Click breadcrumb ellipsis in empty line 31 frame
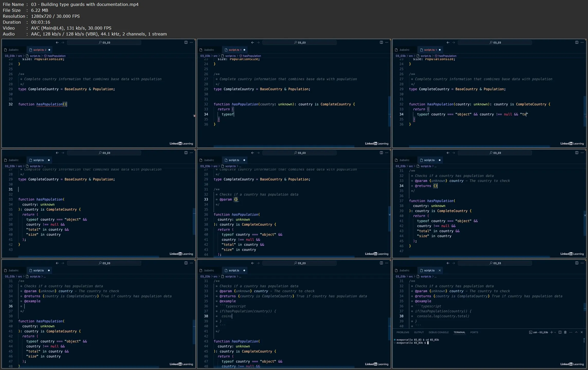The image size is (588, 370). click(x=45, y=166)
